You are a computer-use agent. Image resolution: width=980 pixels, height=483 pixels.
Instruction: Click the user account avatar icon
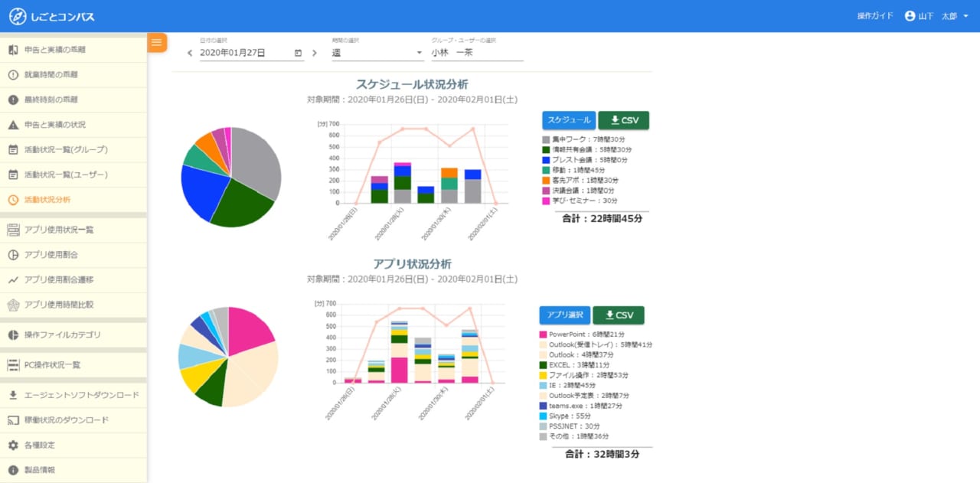point(910,15)
